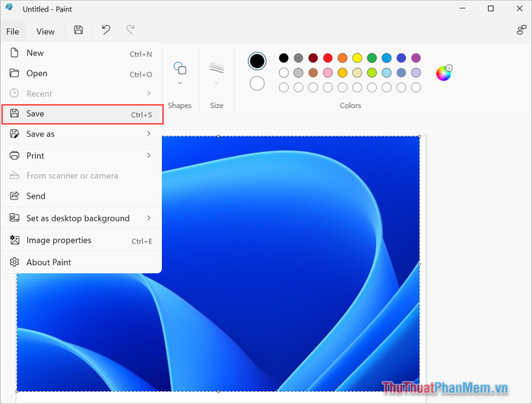Pick the light gray swatch
This screenshot has width=532, height=404.
click(298, 73)
